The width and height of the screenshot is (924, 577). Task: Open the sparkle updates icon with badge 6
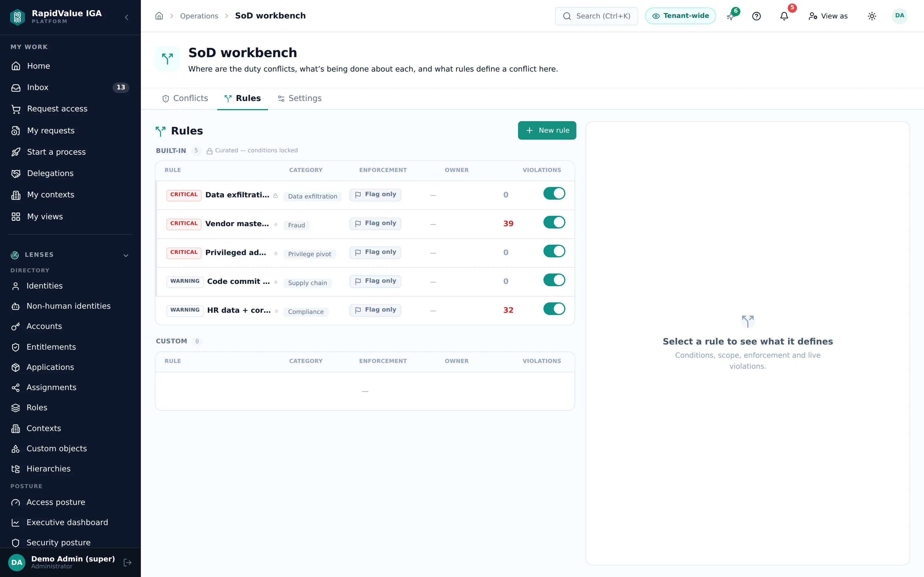731,16
